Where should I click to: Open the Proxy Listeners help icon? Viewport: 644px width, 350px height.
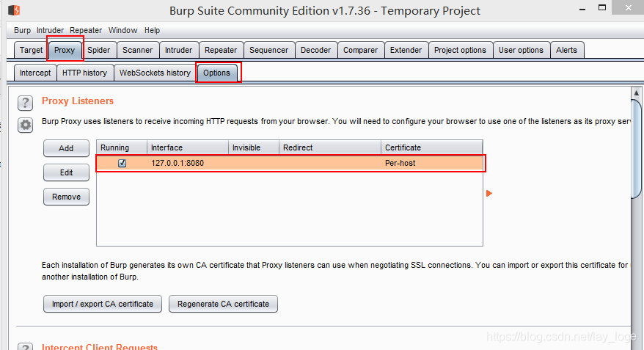25,103
